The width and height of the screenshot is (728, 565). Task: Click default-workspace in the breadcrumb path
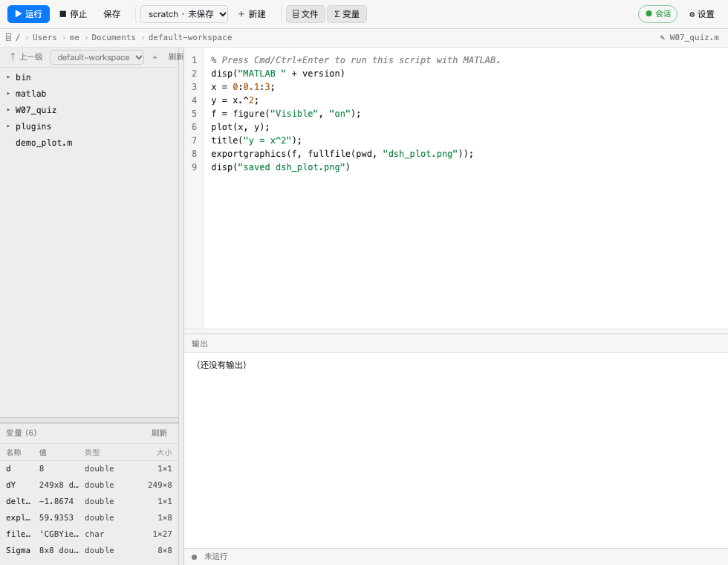190,37
